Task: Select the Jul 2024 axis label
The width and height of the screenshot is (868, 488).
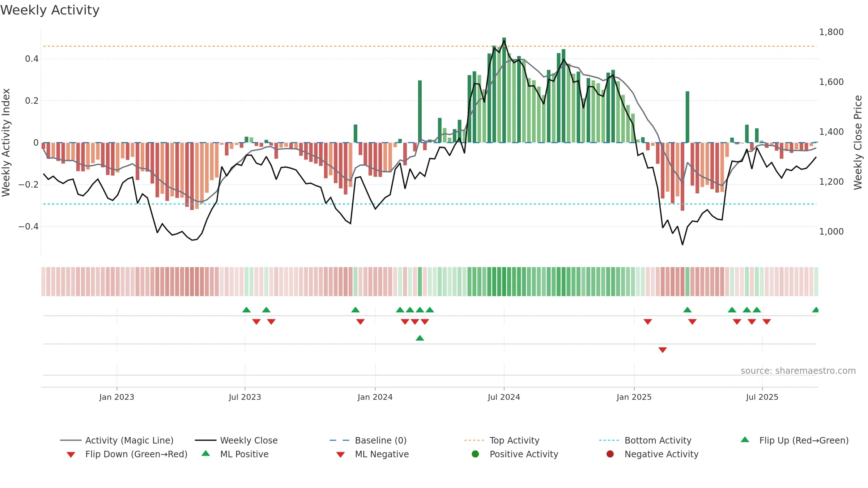Action: (x=504, y=397)
